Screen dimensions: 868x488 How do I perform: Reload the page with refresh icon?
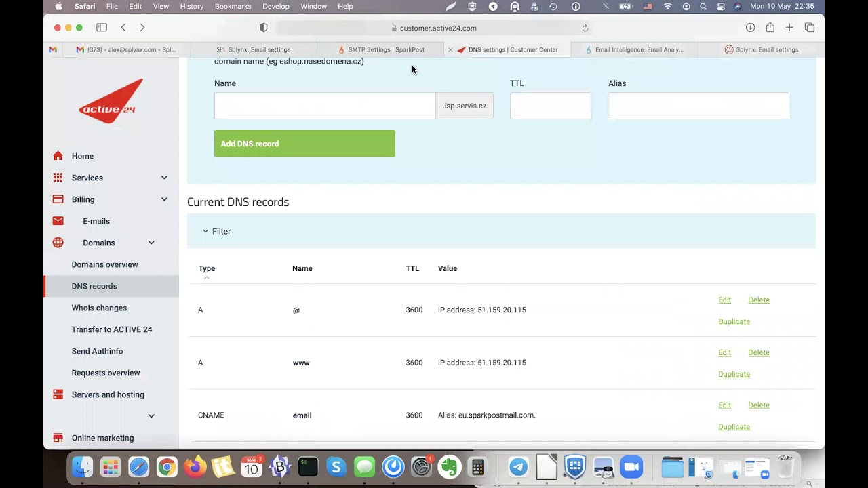[585, 28]
